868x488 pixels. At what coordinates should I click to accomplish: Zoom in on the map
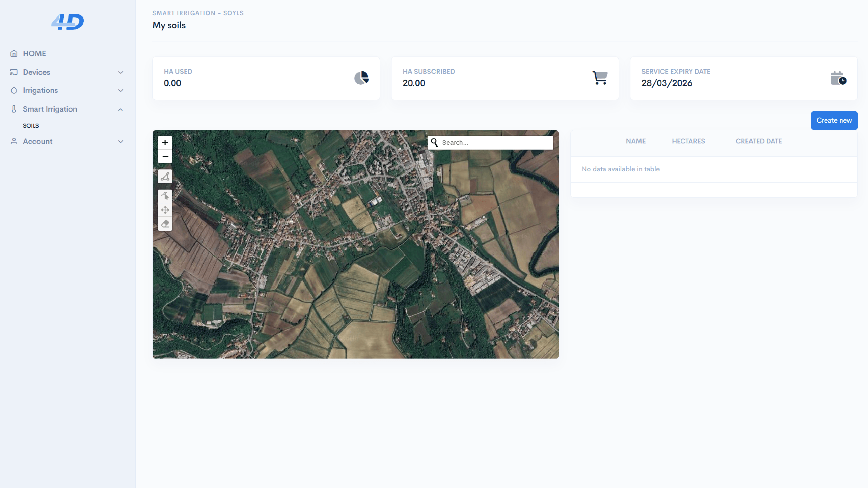(x=165, y=143)
